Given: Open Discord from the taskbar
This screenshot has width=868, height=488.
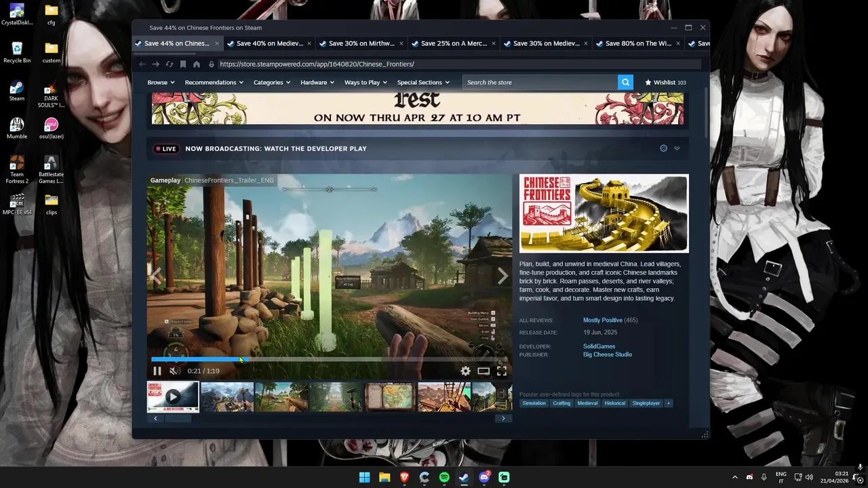Looking at the screenshot, I should pos(484,477).
